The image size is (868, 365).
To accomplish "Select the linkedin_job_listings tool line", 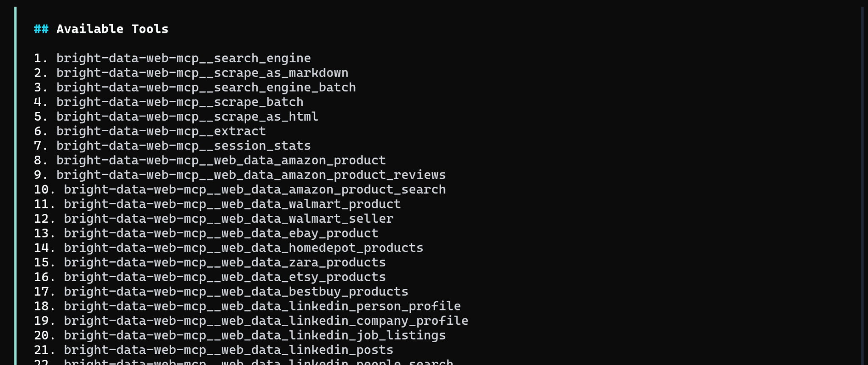I will tap(254, 335).
